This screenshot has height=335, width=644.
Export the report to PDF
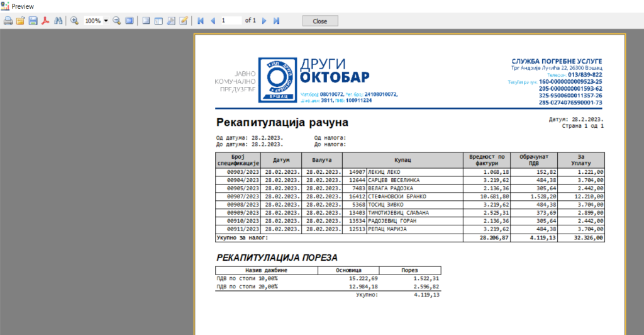point(45,21)
